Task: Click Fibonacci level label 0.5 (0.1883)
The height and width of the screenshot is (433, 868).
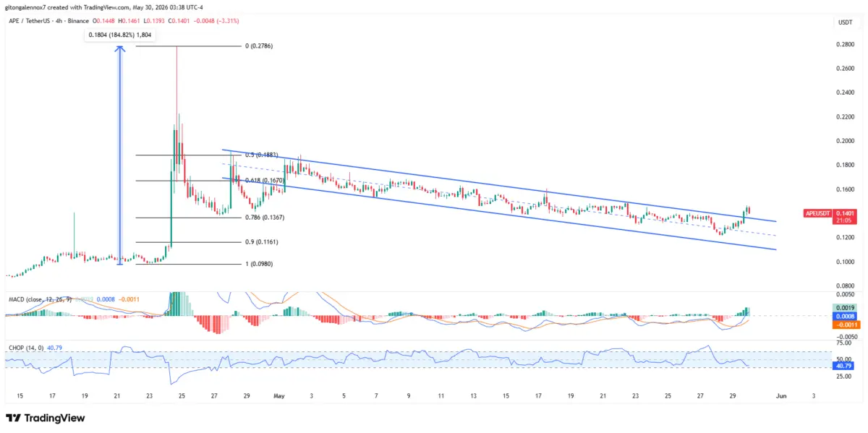Action: point(263,155)
